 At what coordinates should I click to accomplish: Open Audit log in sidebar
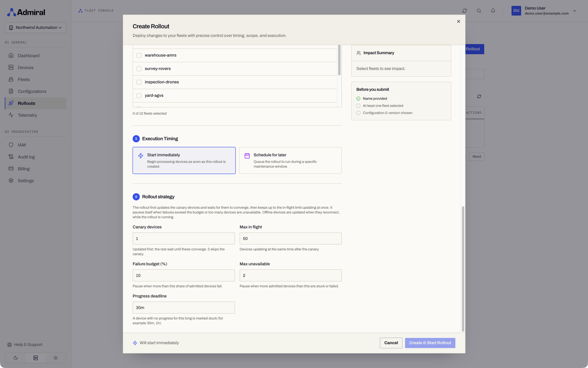tap(35, 157)
